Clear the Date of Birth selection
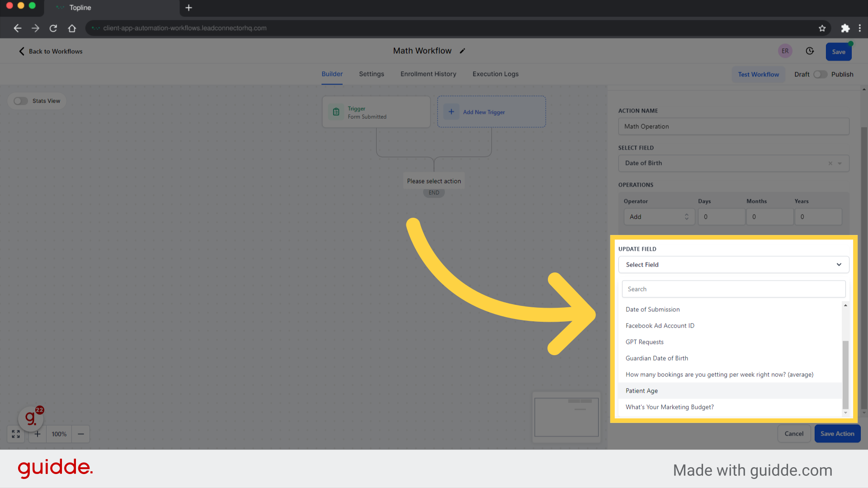This screenshot has height=488, width=868. click(830, 164)
